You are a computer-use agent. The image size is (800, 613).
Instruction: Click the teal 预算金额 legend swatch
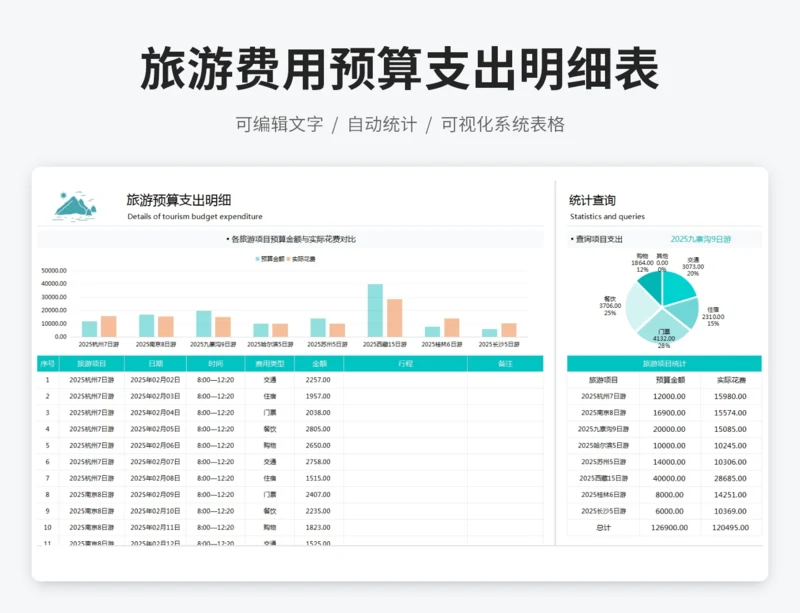(x=257, y=259)
